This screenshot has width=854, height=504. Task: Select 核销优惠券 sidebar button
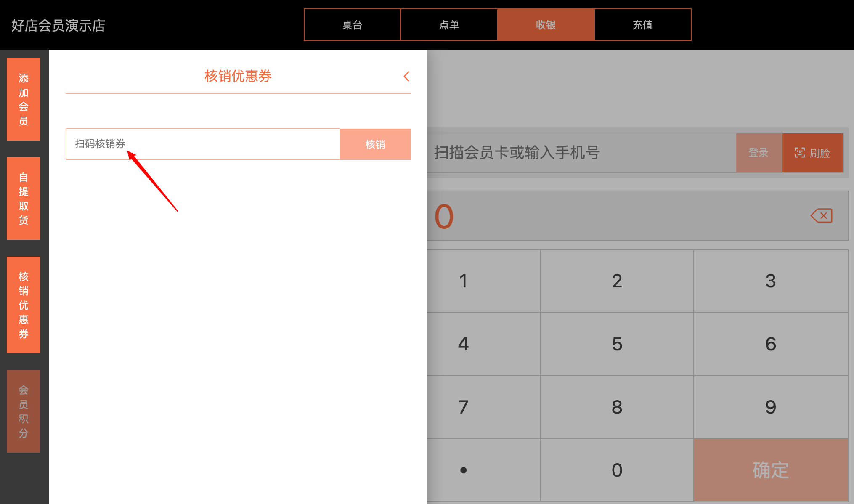click(x=24, y=305)
